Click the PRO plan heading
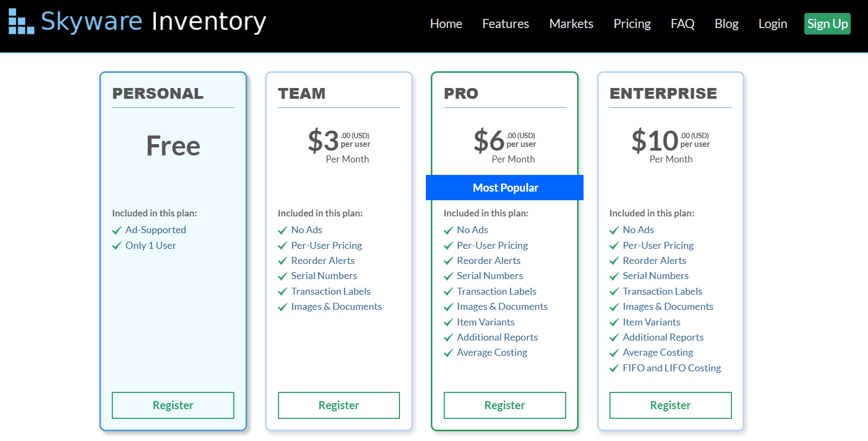This screenshot has width=868, height=441. (461, 93)
